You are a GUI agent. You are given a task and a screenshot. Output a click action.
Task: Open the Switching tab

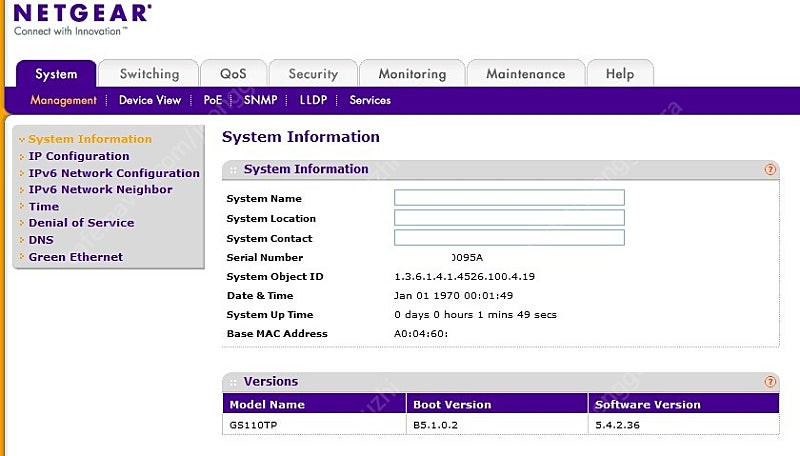point(149,73)
